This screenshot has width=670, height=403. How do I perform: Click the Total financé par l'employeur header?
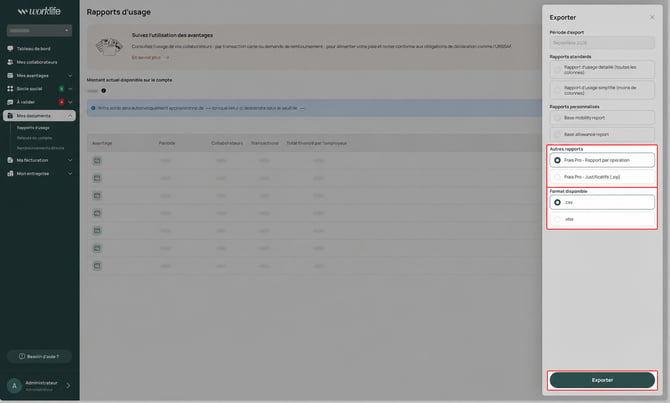(317, 143)
